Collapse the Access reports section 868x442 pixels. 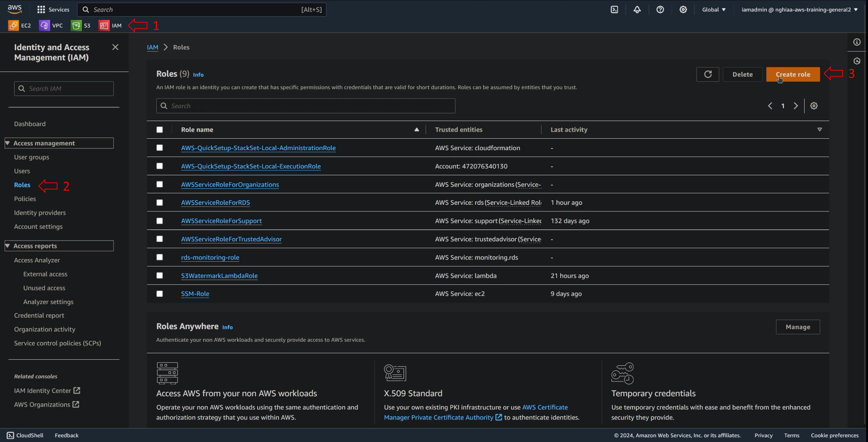pos(59,246)
